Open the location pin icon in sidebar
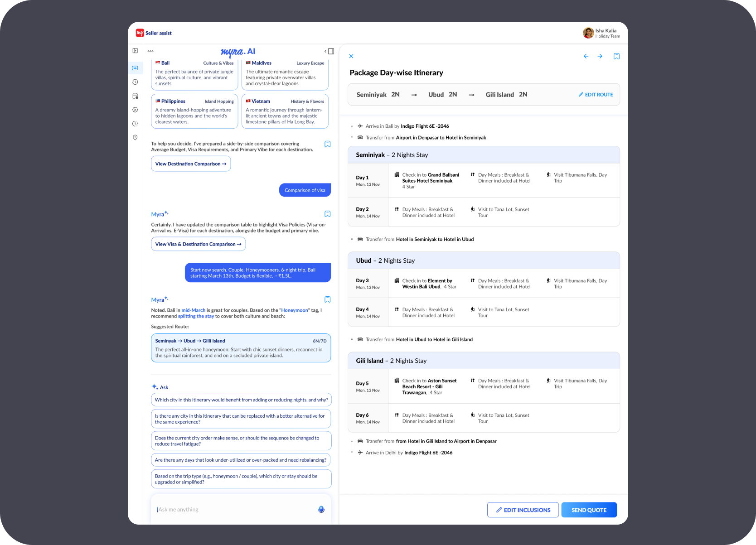The width and height of the screenshot is (756, 545). point(135,137)
